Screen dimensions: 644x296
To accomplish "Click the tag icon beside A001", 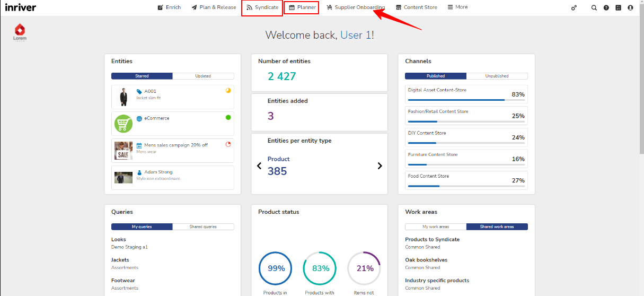I will (x=139, y=91).
